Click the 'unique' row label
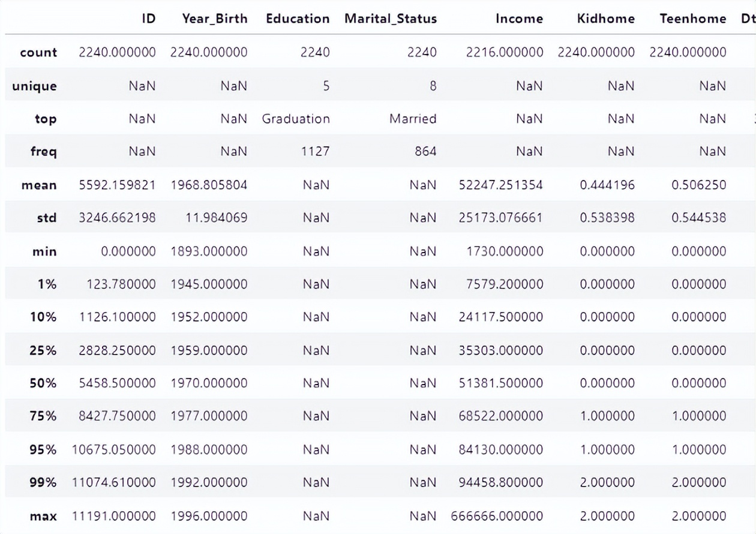 point(34,86)
